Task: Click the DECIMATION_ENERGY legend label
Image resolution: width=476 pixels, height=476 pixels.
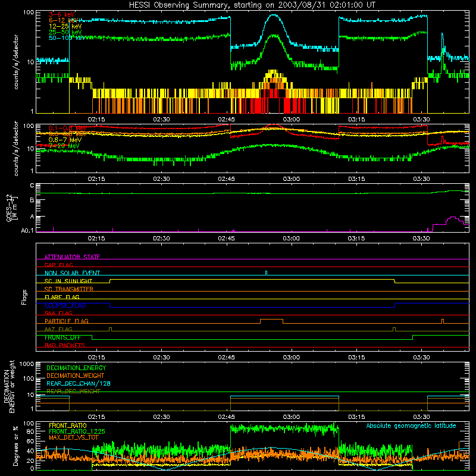Action: pyautogui.click(x=76, y=368)
